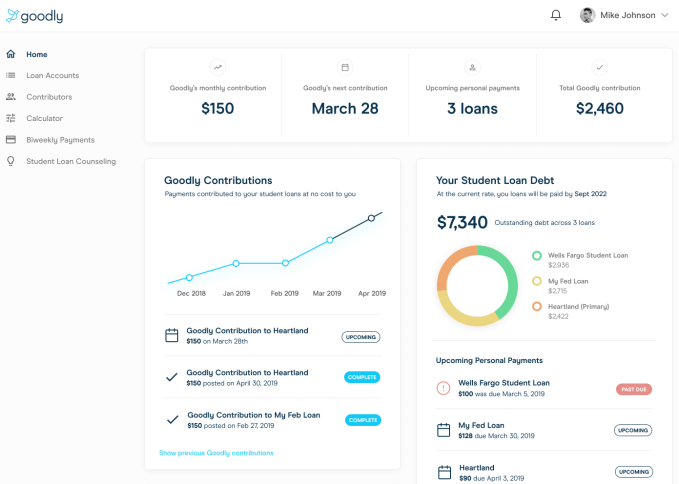Open Calculator from the sidebar

[x=44, y=118]
